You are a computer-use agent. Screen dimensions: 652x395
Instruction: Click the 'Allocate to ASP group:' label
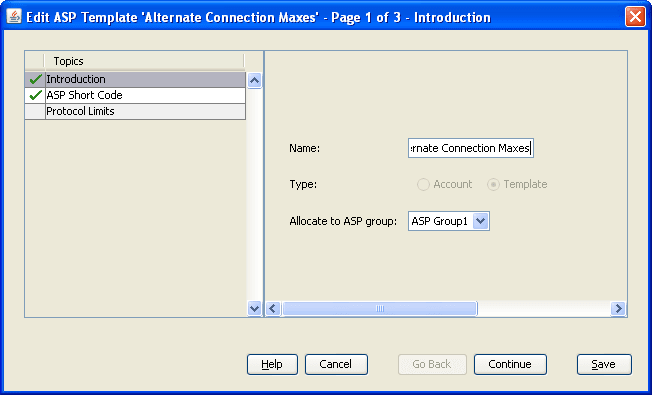(x=343, y=221)
